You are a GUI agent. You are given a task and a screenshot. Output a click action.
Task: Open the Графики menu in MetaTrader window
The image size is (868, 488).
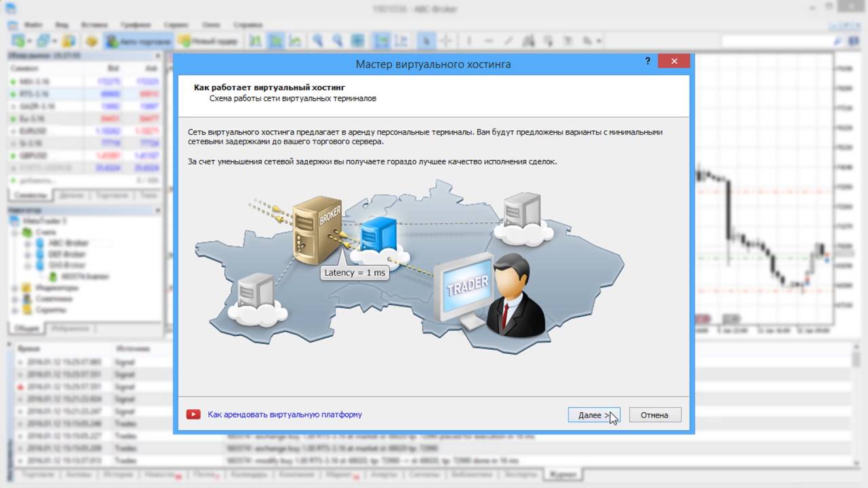pos(136,24)
